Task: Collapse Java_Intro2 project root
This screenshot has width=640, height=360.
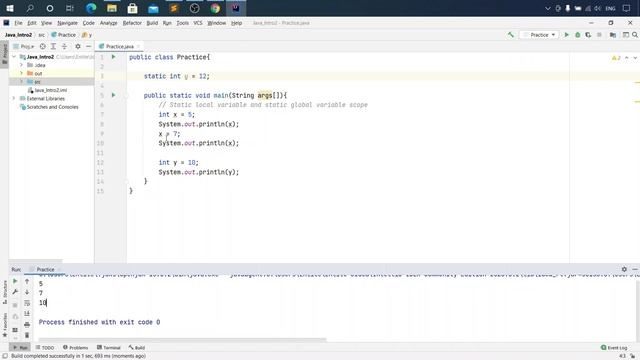Action: click(14, 57)
